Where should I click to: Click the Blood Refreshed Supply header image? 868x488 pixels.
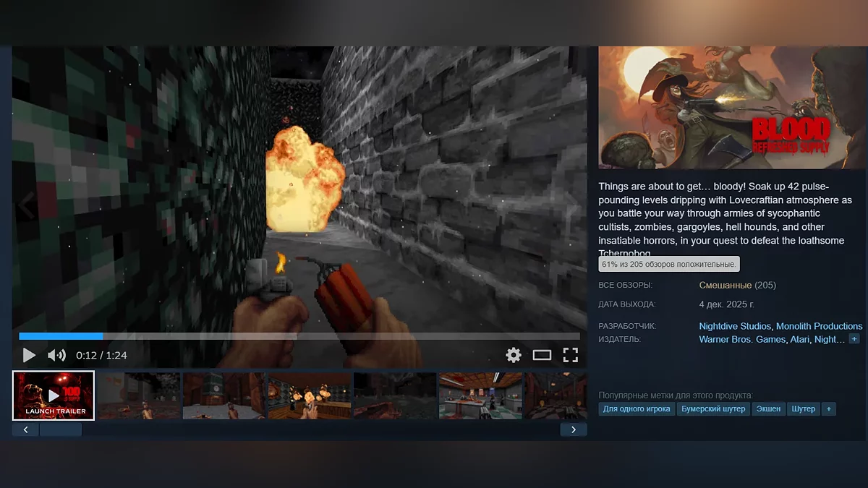pos(733,108)
